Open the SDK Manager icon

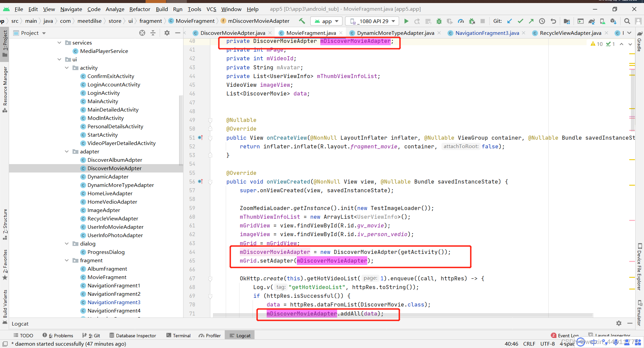[x=613, y=21]
